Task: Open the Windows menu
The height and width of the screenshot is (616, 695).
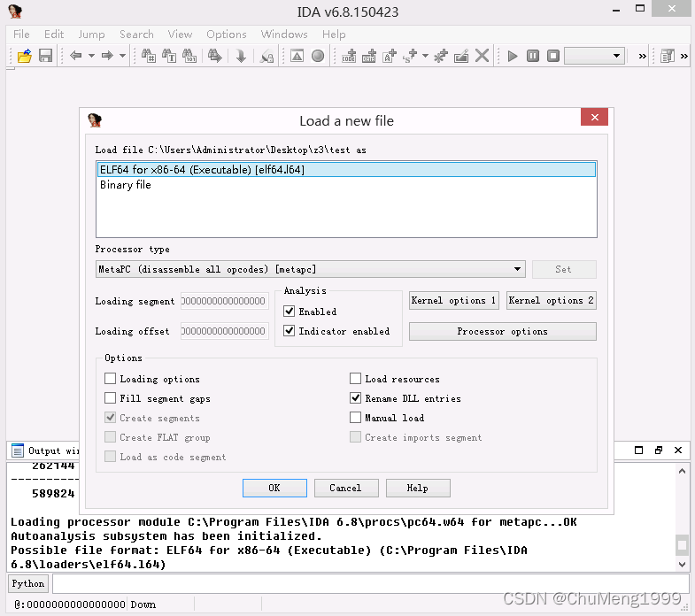Action: (284, 35)
